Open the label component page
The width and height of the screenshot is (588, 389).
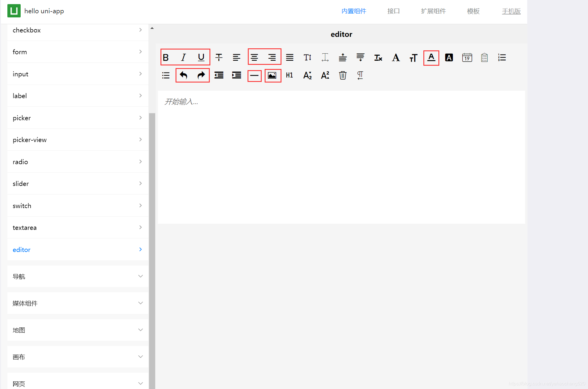pos(78,96)
